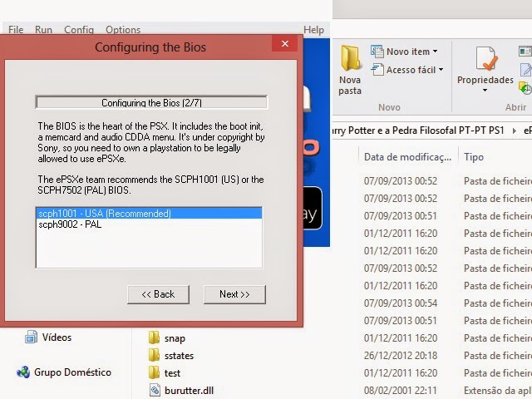Open the Help menu in ePSXe
The height and width of the screenshot is (399, 532).
pos(313,30)
